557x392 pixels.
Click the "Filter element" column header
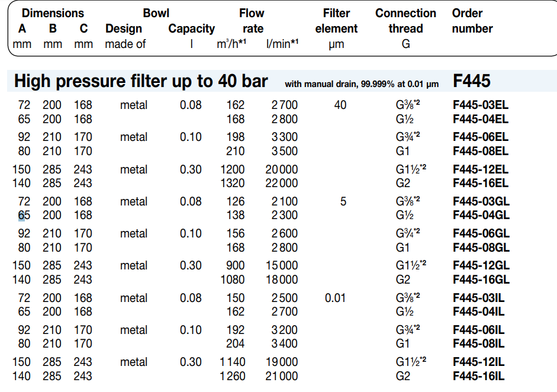[x=336, y=21]
